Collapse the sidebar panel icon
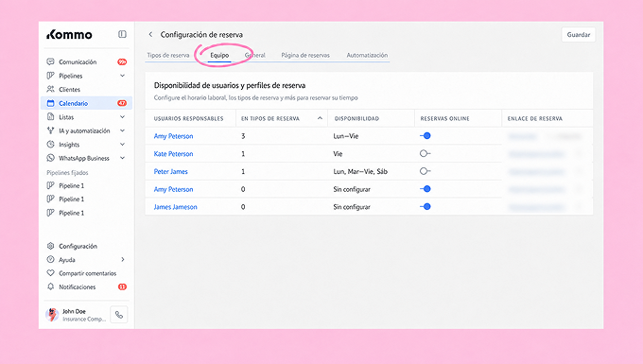This screenshot has height=364, width=643. [x=122, y=34]
